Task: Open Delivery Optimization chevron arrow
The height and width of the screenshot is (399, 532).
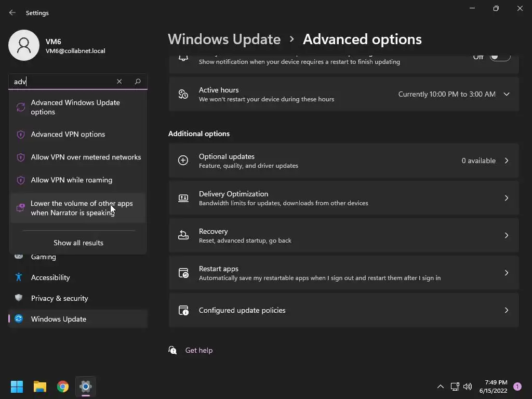Action: [506, 198]
